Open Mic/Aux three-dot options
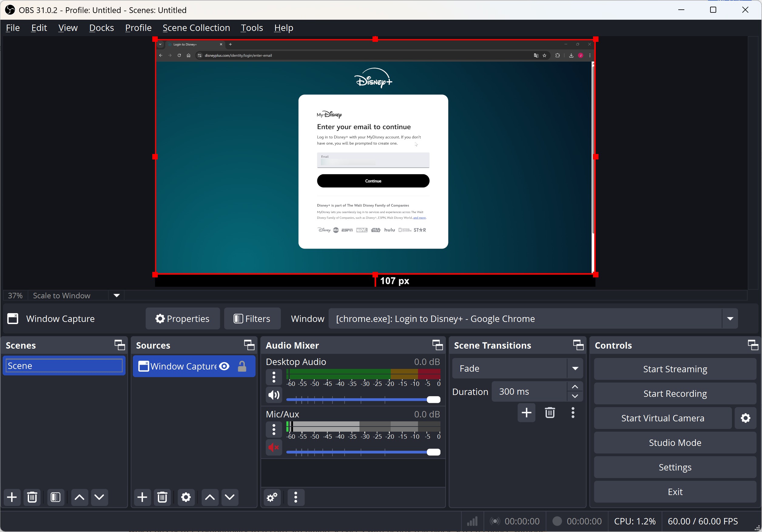 (274, 430)
